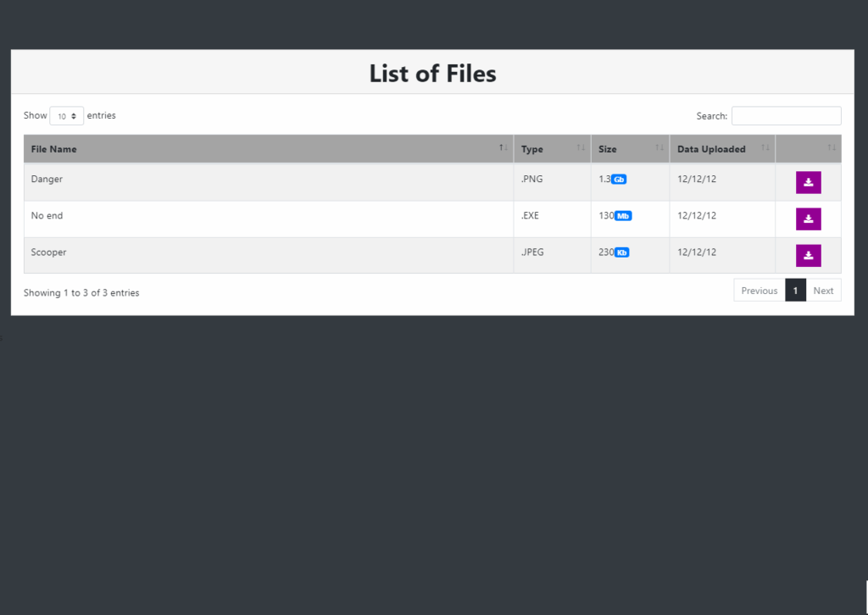Click the Mb size badge
868x615 pixels.
point(623,216)
